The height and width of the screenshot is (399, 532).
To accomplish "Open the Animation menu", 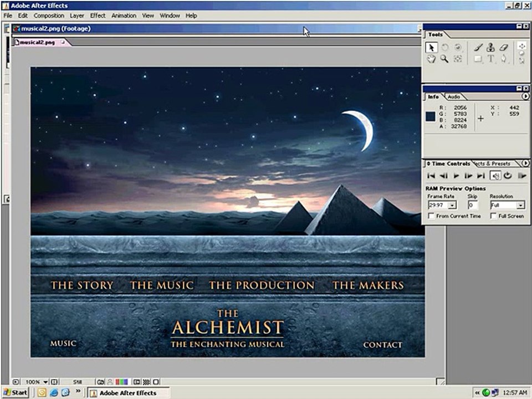I will tap(124, 16).
